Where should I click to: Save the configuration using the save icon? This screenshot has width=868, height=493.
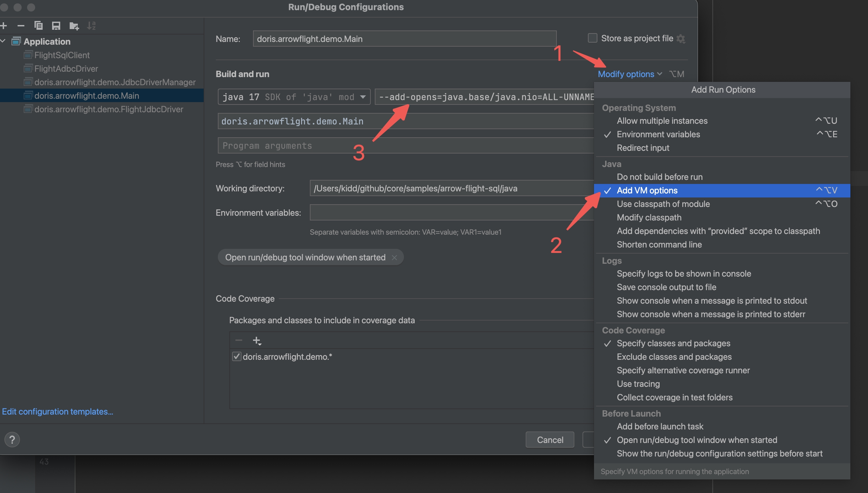56,25
